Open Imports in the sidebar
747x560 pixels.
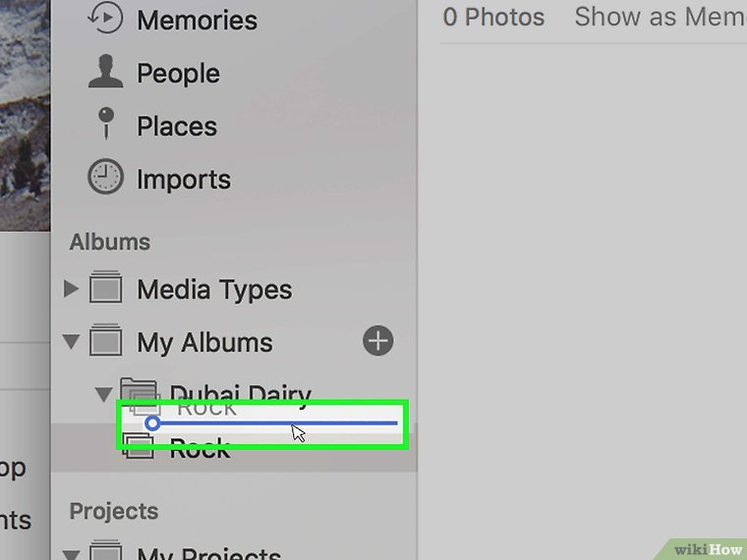pos(184,180)
